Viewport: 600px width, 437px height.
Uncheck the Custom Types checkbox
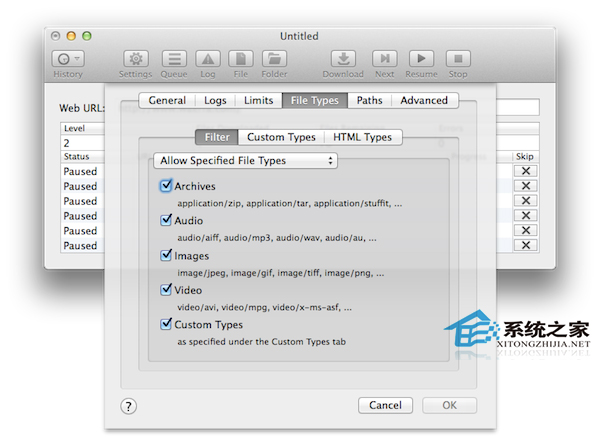[166, 324]
